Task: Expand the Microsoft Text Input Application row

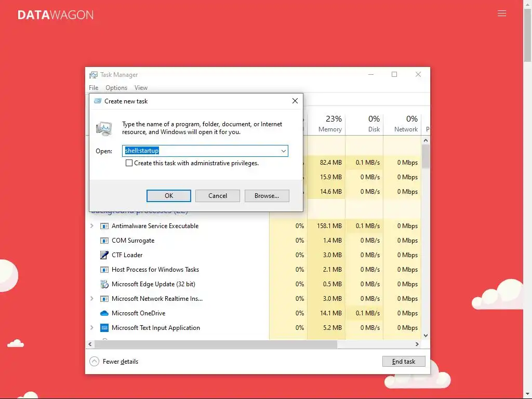Action: click(x=91, y=328)
